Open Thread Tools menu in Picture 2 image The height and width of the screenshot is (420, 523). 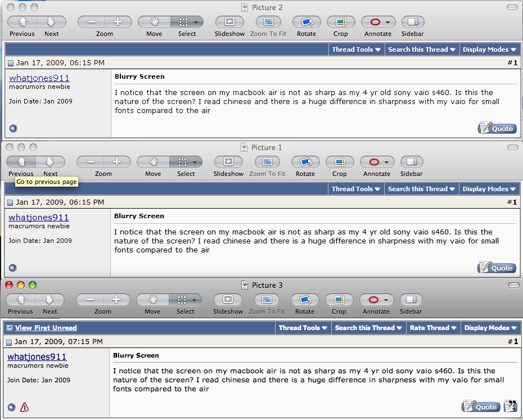coord(356,49)
